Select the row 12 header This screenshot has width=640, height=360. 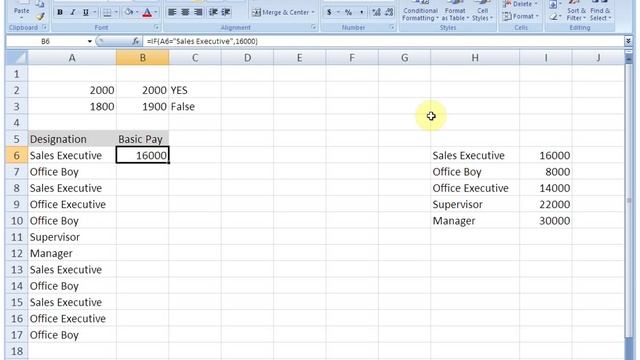[16, 253]
